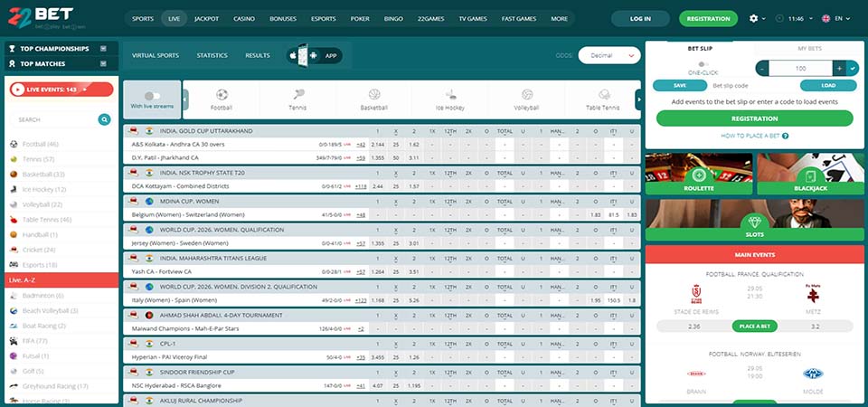Expand the Top Championships section
The width and height of the screenshot is (868, 407).
pyautogui.click(x=103, y=49)
